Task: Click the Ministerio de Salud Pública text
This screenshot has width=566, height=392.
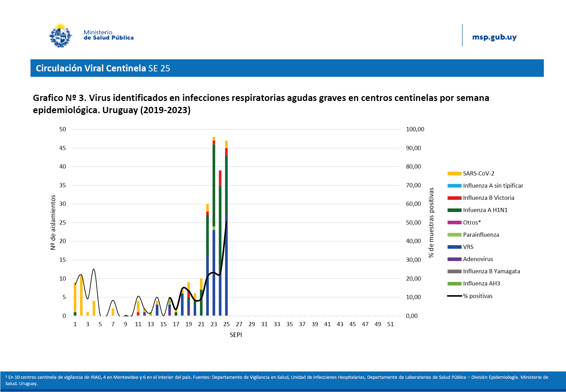Action: (x=109, y=35)
